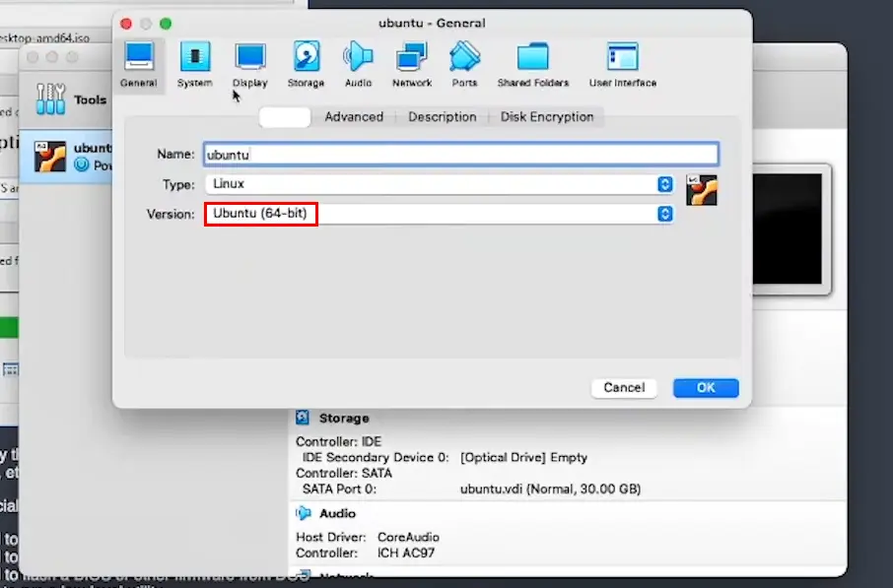Click the CoreAudio host driver value
893x588 pixels.
408,537
